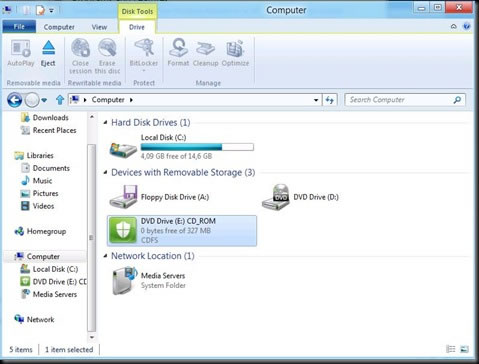Select the DVD Drive (D:) item
Viewport: 479px width, 364px height.
point(301,197)
